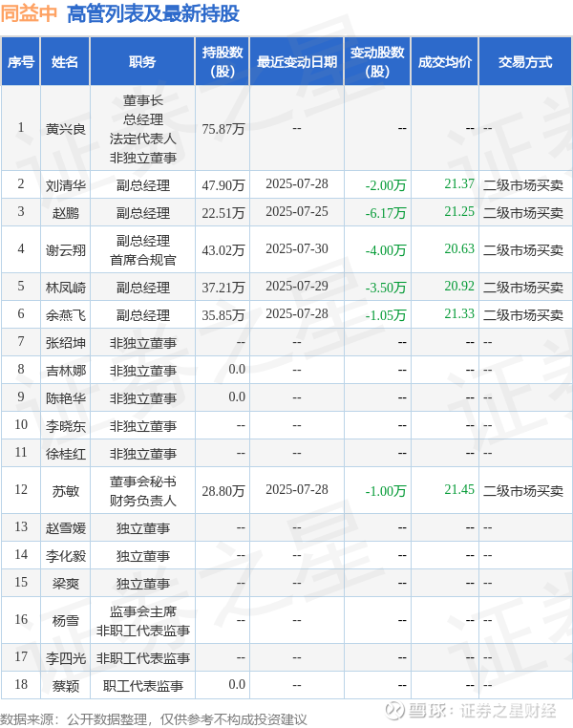This screenshot has width=573, height=728.
Task: Click the 同益中 company name in title
Action: (x=29, y=13)
